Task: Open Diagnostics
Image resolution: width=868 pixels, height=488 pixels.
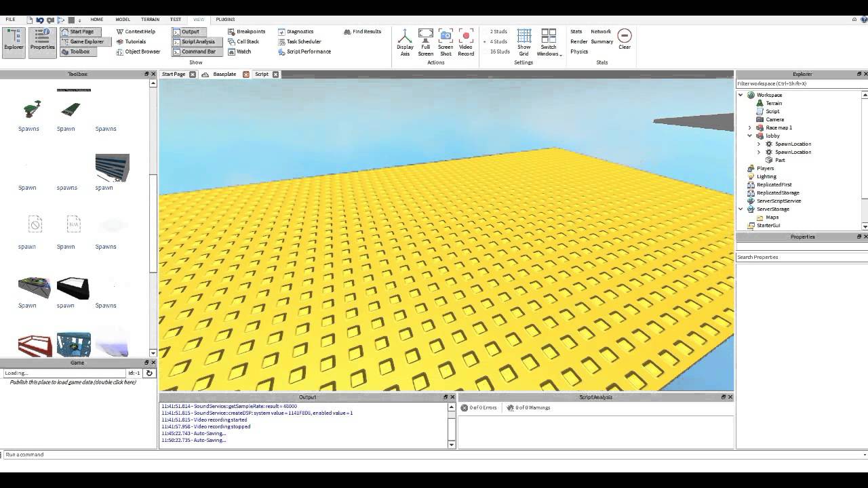Action: 296,32
